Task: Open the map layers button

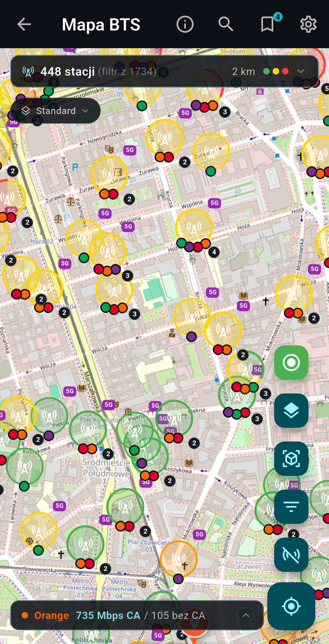Action: (x=291, y=410)
